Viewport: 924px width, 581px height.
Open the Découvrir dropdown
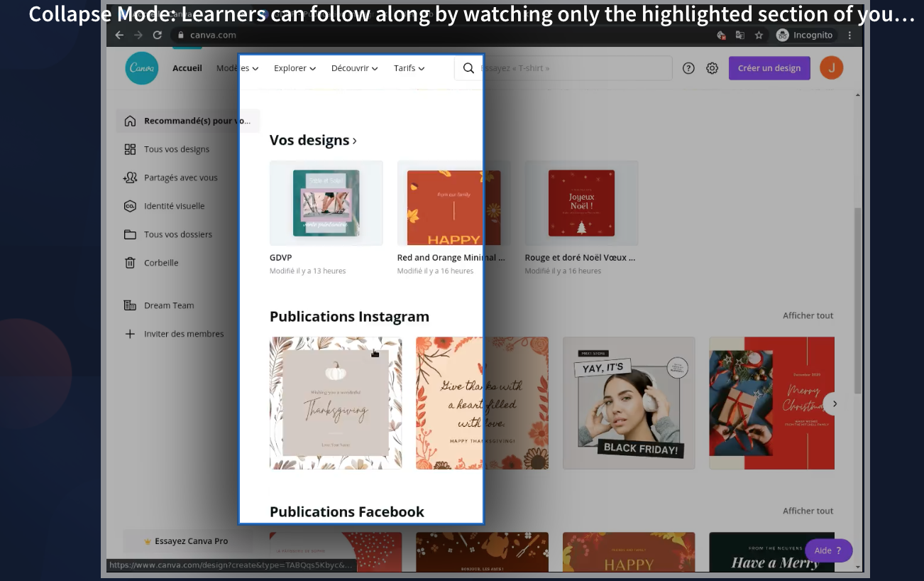[355, 68]
